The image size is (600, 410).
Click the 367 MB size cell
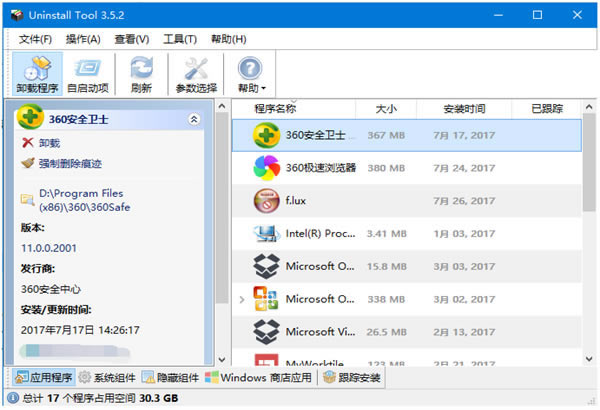[386, 135]
